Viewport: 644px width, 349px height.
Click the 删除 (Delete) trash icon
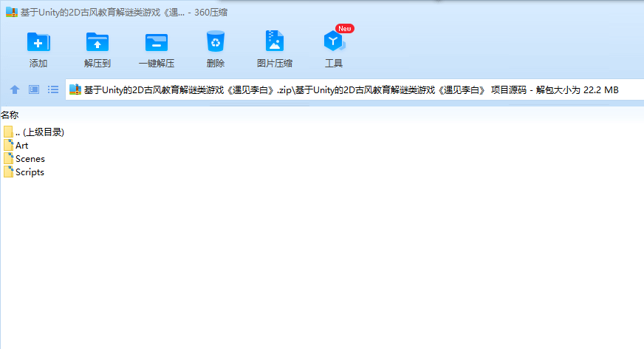[216, 41]
